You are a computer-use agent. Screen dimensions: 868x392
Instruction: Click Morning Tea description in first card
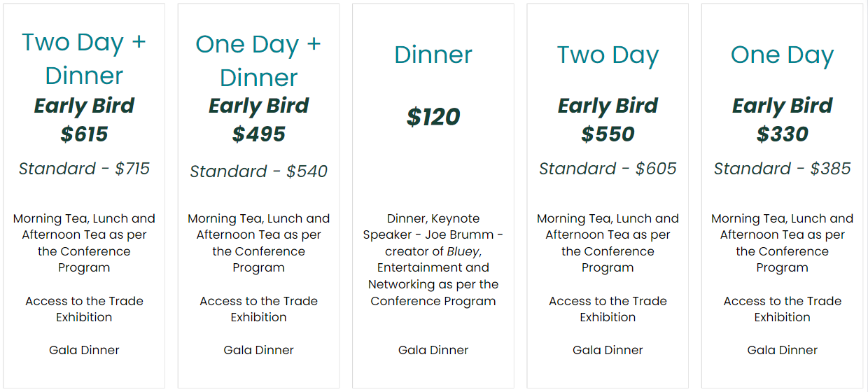coord(84,243)
